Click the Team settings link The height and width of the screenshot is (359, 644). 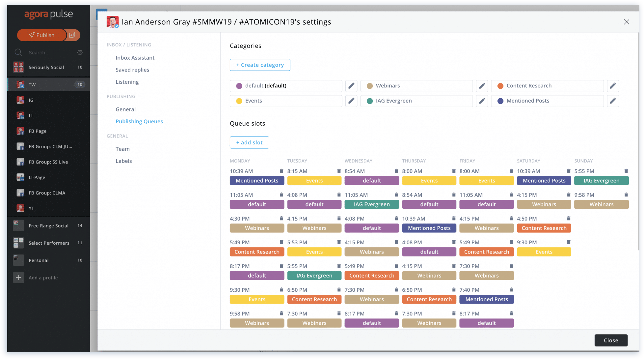(x=123, y=148)
